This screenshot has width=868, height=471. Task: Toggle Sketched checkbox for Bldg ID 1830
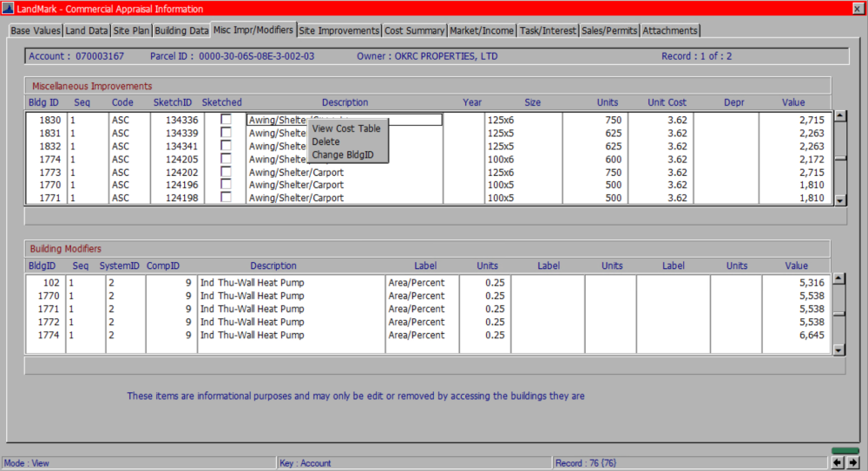tap(226, 119)
